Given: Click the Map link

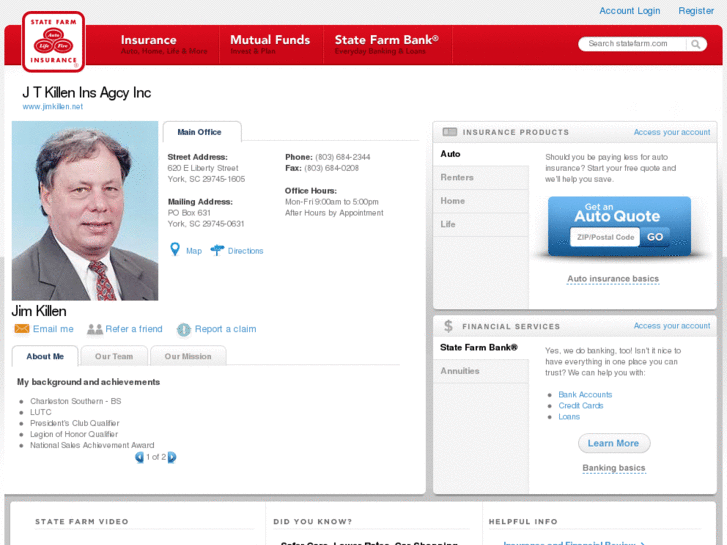Looking at the screenshot, I should [194, 251].
